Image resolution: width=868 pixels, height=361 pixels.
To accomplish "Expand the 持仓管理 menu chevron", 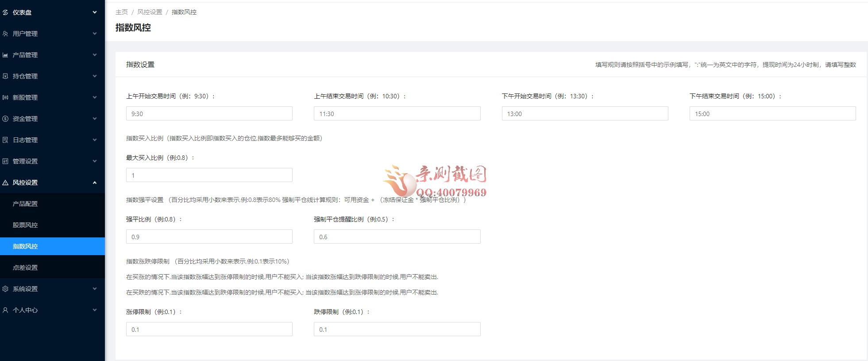I will (95, 76).
